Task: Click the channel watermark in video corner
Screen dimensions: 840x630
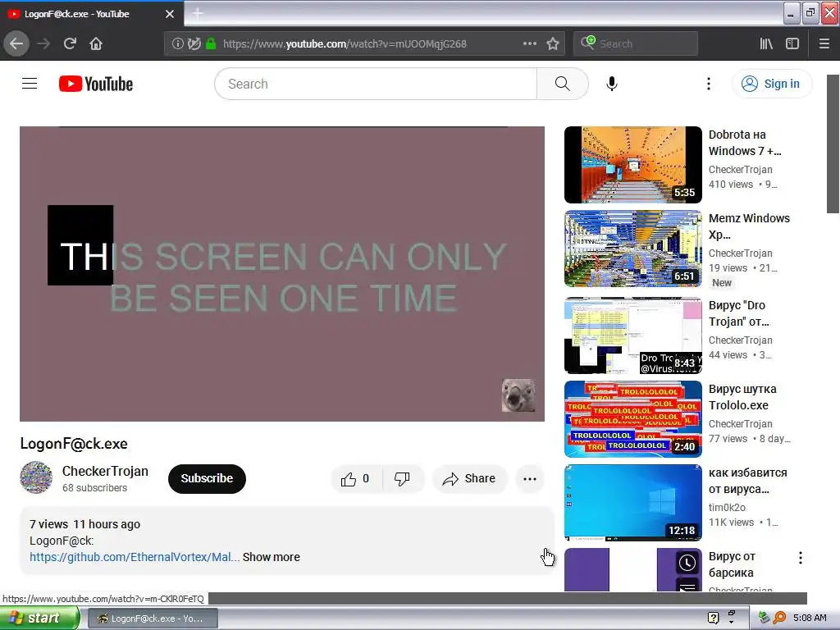Action: click(x=518, y=396)
